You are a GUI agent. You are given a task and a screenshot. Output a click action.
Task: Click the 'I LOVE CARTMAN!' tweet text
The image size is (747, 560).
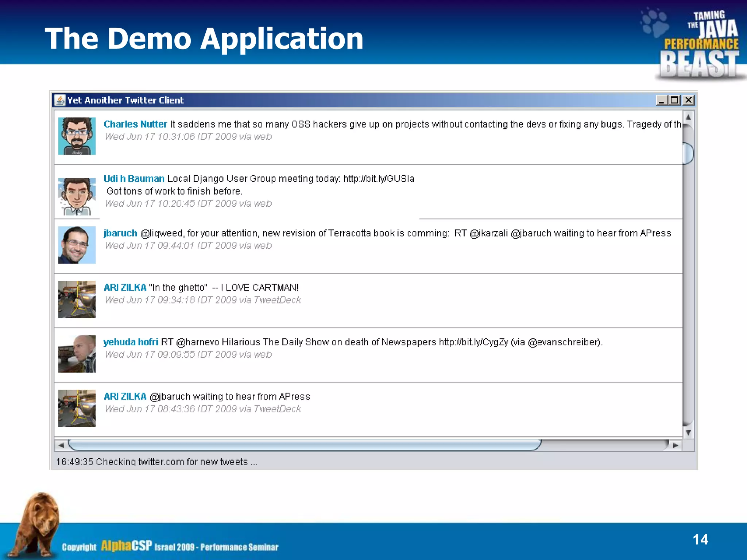point(224,288)
